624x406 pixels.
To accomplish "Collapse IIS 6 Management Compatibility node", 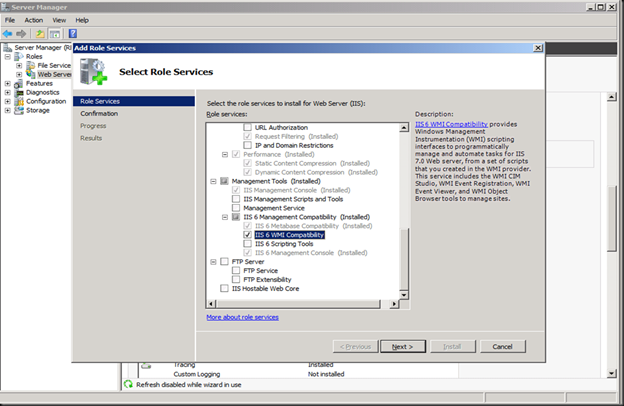I will (225, 217).
